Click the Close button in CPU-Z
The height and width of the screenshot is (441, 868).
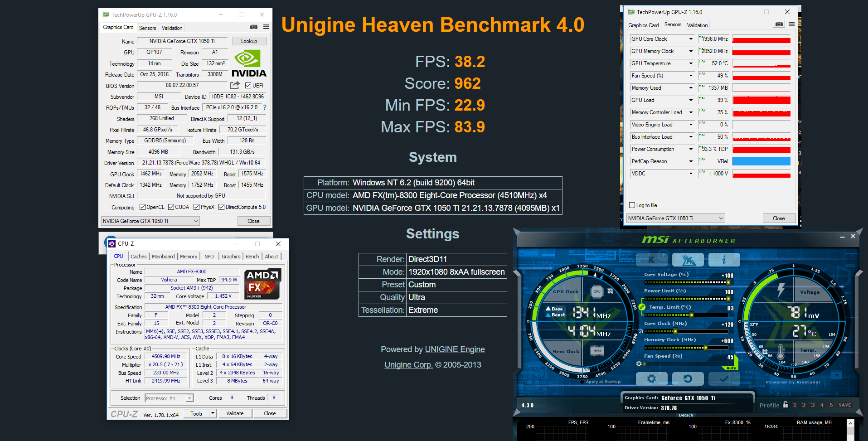(x=270, y=413)
